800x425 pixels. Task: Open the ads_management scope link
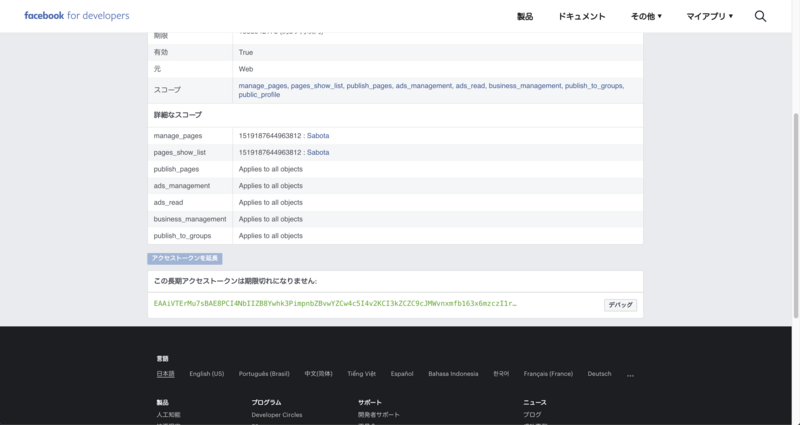pyautogui.click(x=424, y=86)
